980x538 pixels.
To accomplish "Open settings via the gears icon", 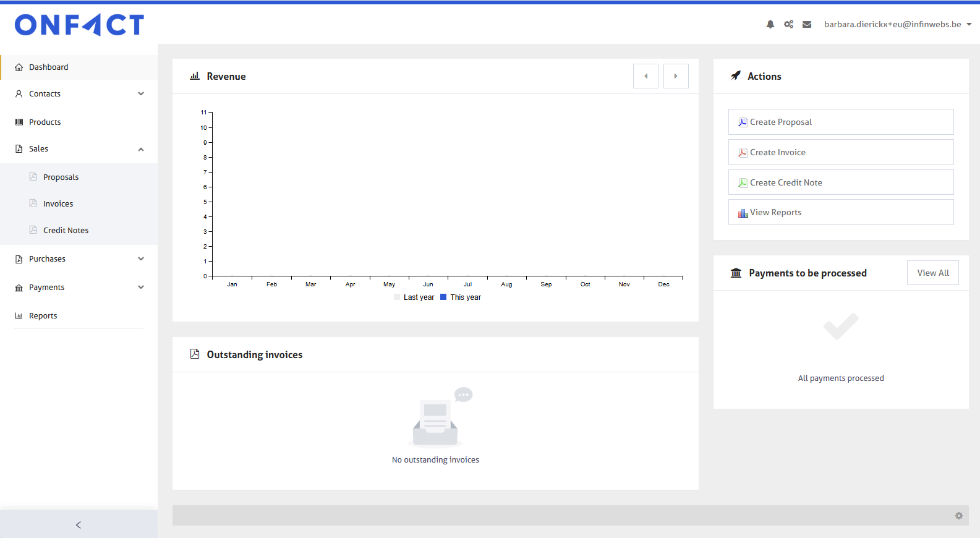I will 788,25.
